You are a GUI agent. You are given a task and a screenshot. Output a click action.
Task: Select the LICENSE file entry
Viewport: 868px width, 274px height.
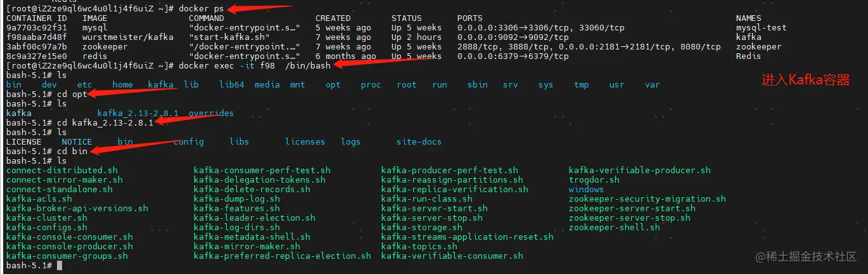[23, 141]
